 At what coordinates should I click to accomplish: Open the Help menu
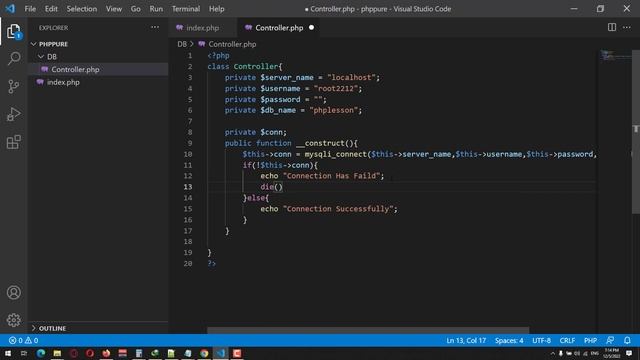[217, 9]
